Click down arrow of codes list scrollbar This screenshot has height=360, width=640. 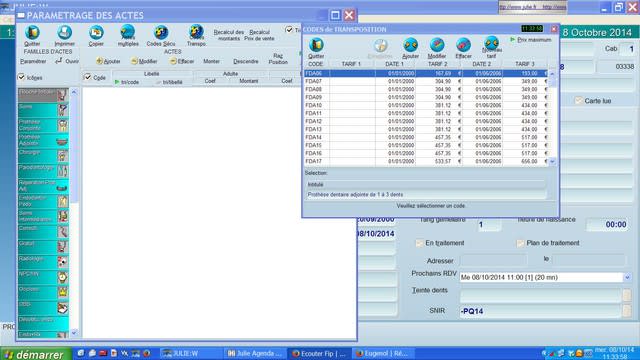(552, 162)
